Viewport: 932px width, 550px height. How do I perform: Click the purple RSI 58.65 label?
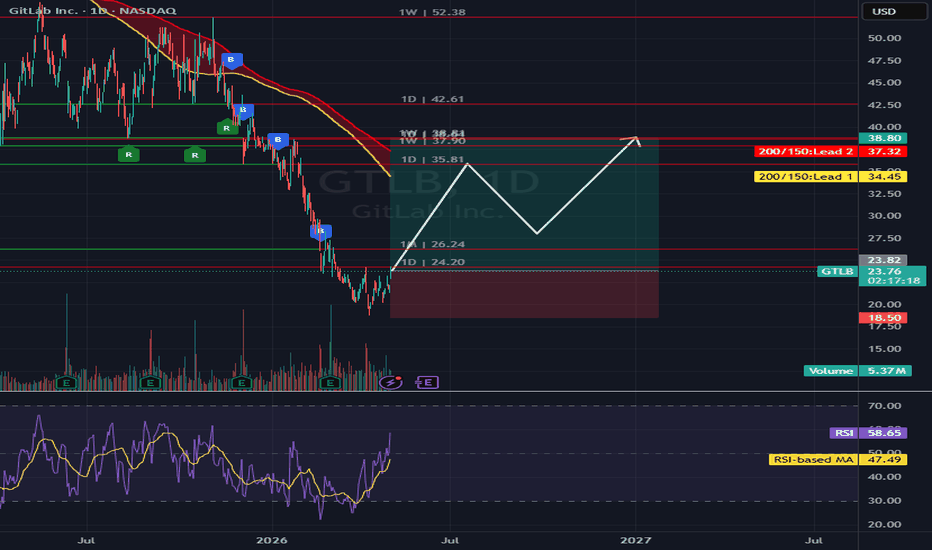click(868, 433)
